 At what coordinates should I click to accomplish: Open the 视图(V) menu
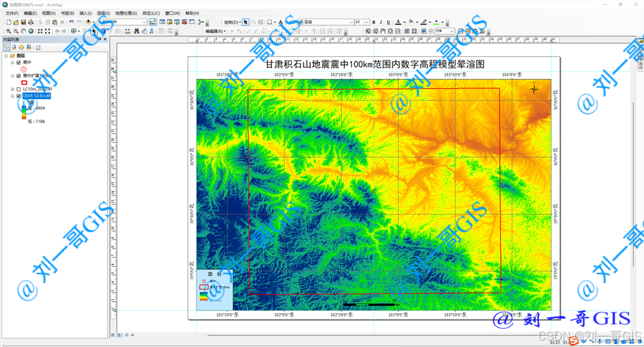49,13
